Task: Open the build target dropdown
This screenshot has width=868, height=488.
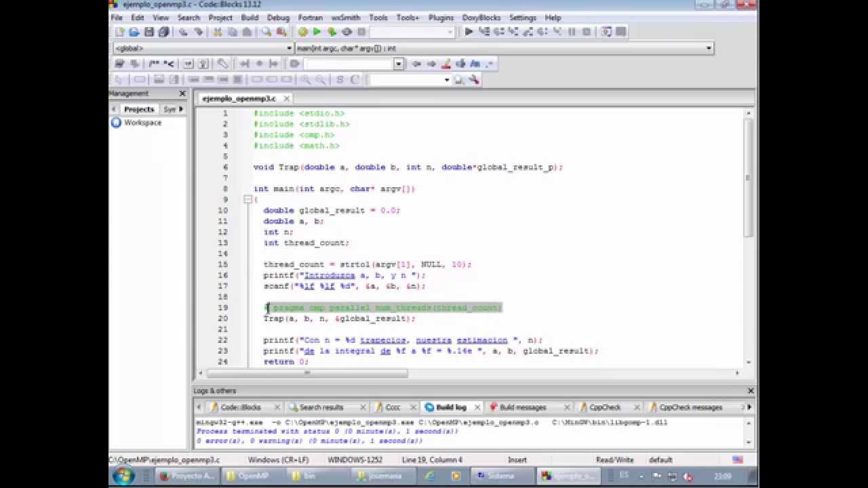Action: (450, 32)
